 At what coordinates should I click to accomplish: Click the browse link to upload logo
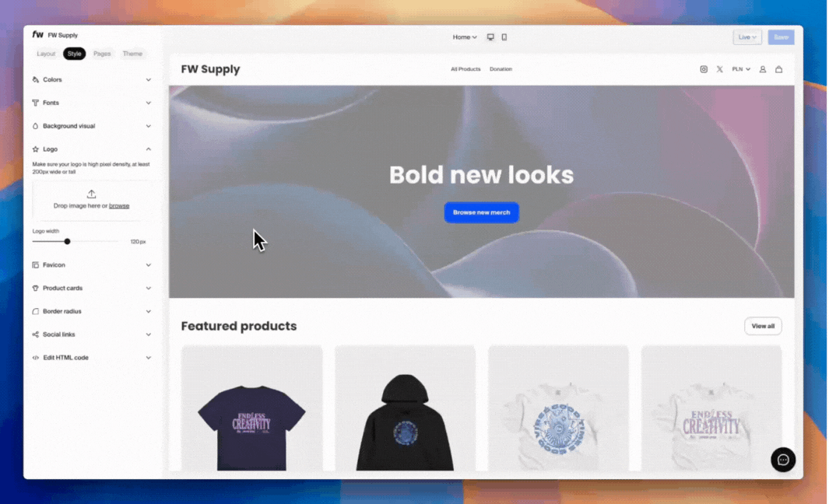click(119, 206)
